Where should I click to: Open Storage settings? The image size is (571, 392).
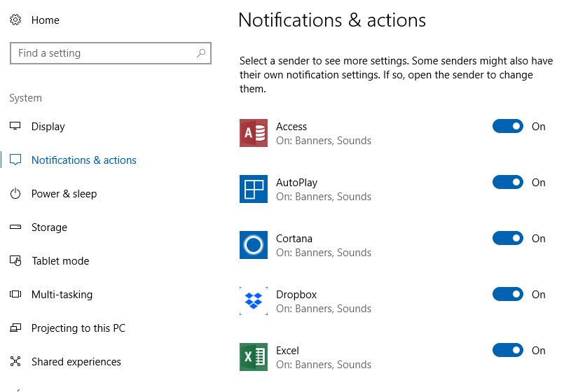49,227
